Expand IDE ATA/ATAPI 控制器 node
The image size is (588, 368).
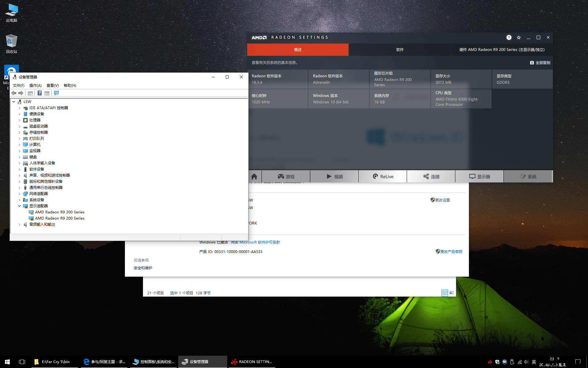pyautogui.click(x=20, y=108)
